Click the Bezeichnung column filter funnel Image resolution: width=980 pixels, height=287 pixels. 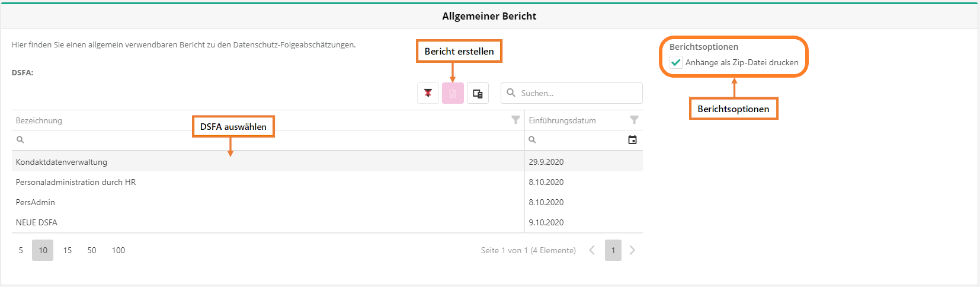(x=515, y=120)
